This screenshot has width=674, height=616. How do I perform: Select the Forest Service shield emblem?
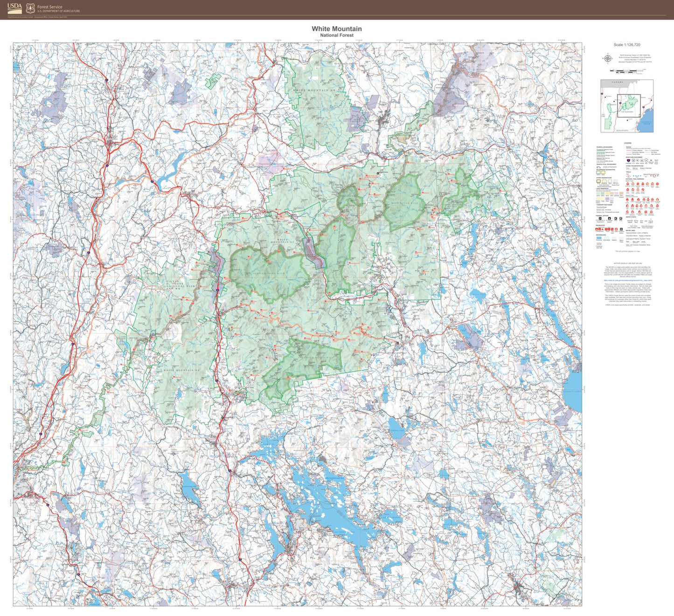click(30, 7)
